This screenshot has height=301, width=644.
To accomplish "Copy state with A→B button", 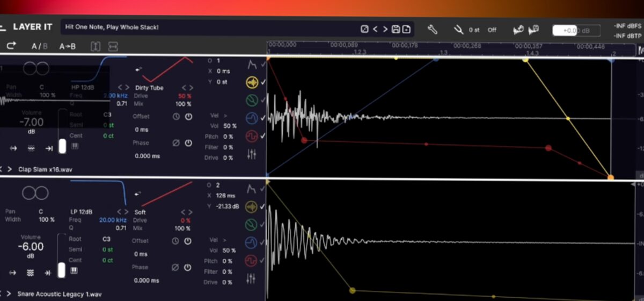I will pos(67,46).
